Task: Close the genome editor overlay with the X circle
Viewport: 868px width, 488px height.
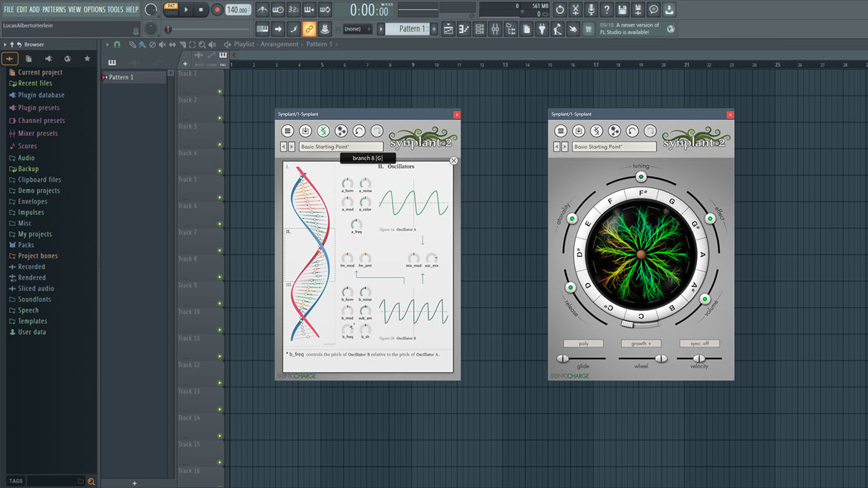Action: 454,161
